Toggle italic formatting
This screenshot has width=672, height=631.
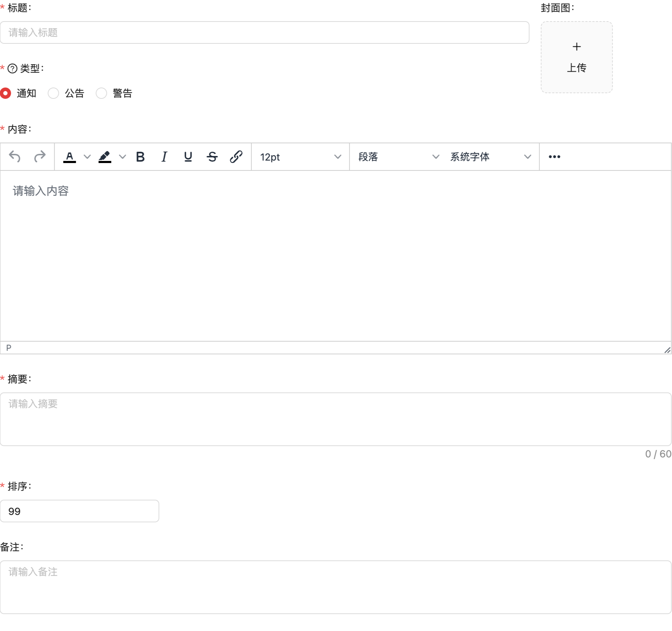coord(164,157)
